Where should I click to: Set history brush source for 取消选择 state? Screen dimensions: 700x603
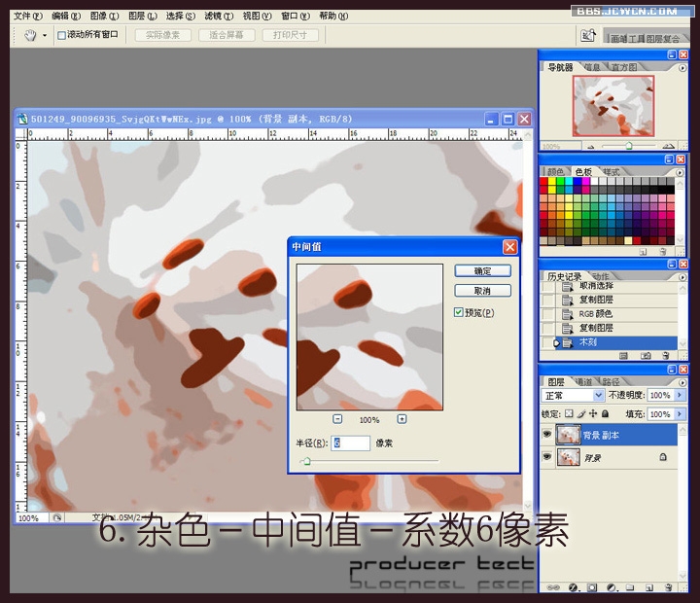point(547,286)
